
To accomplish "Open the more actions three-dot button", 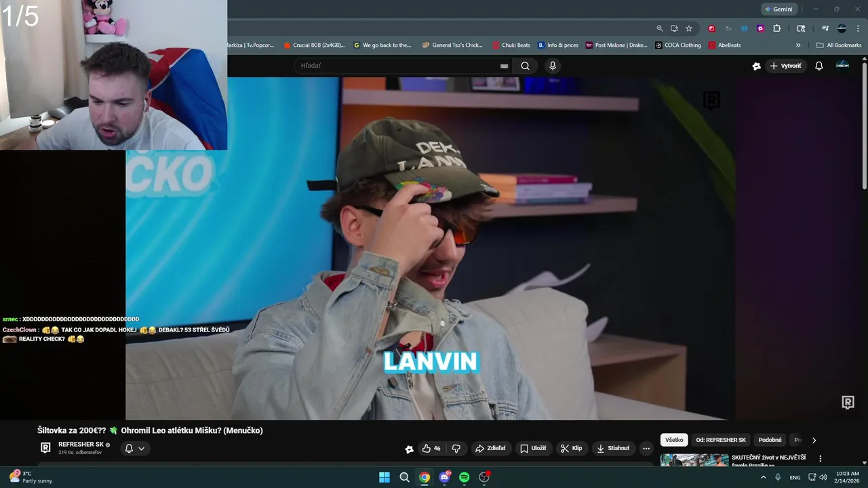I will pyautogui.click(x=646, y=448).
